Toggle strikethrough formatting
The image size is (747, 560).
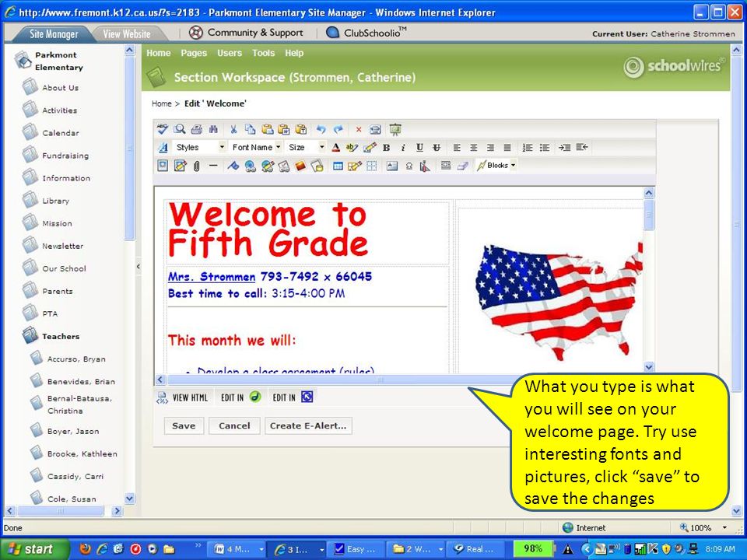437,148
